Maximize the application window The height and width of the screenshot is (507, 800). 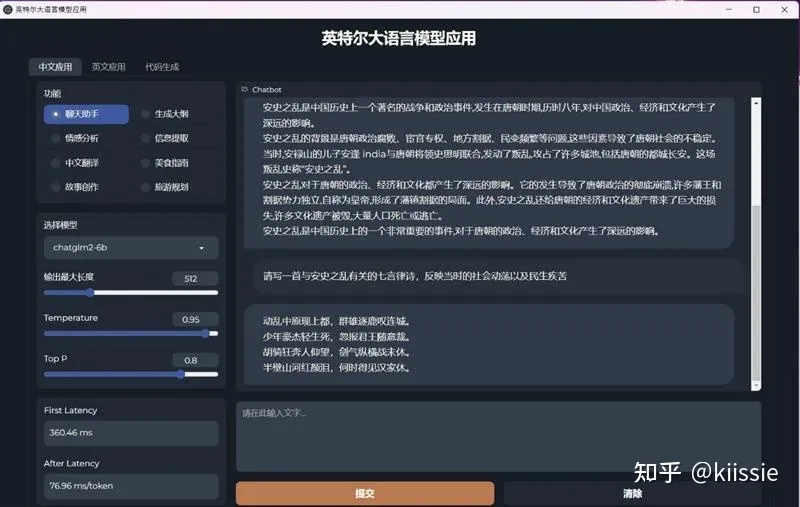click(756, 10)
